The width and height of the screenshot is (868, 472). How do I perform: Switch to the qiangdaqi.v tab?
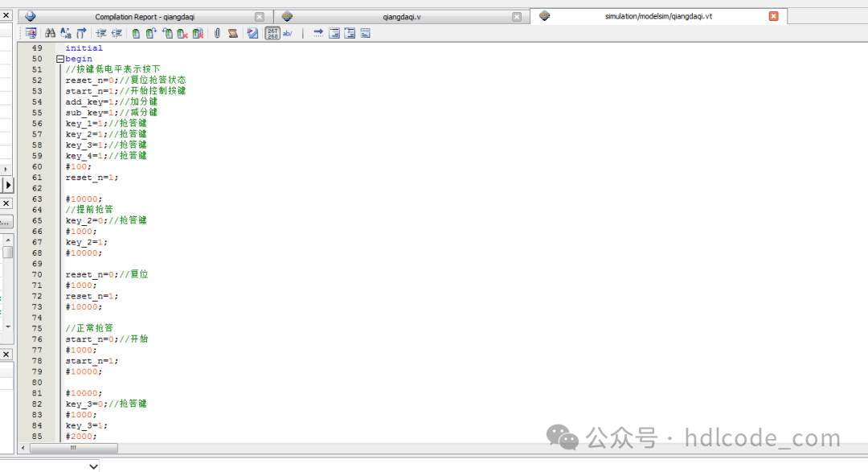(402, 17)
